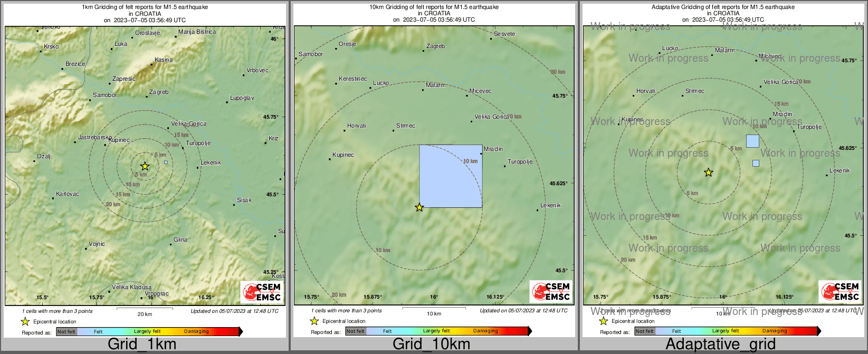868x354 pixels.
Task: Click the legend star icon under the Grid_10km map
Action: (x=314, y=321)
